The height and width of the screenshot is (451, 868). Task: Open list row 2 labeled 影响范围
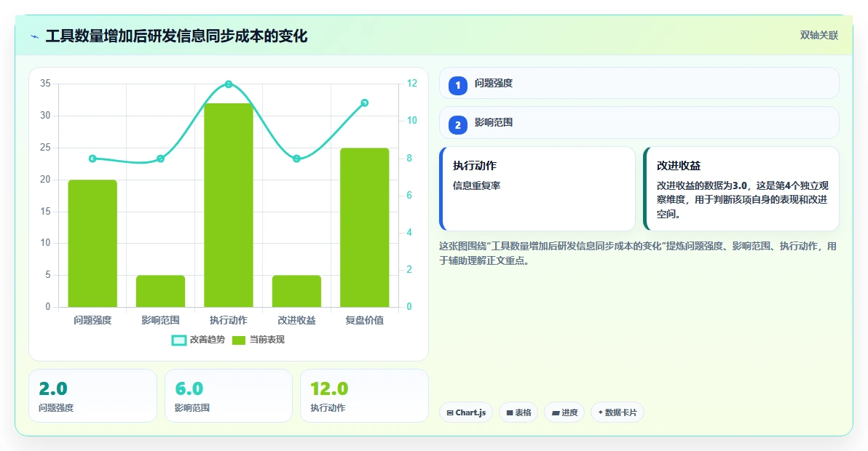(x=639, y=123)
